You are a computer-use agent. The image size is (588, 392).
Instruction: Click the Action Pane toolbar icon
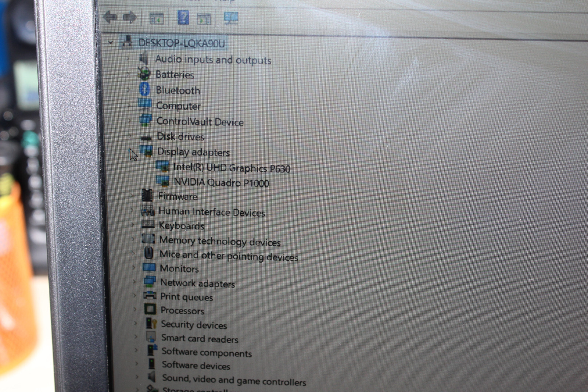204,18
